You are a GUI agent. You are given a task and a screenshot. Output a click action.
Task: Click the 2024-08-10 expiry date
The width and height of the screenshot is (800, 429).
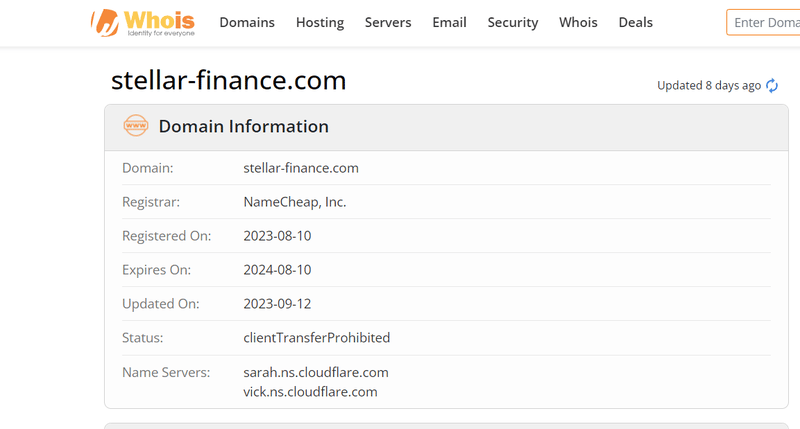pos(277,270)
